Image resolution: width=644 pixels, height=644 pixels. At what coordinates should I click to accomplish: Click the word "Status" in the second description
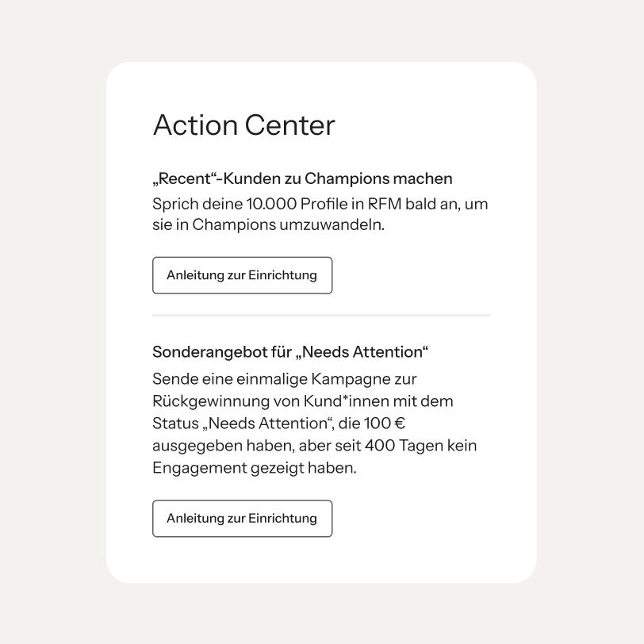(175, 424)
